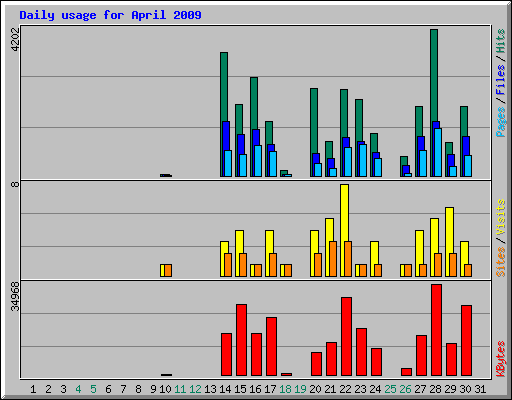The image size is (512, 400).
Task: Click day label 5 on the x-axis
Action: coord(93,389)
